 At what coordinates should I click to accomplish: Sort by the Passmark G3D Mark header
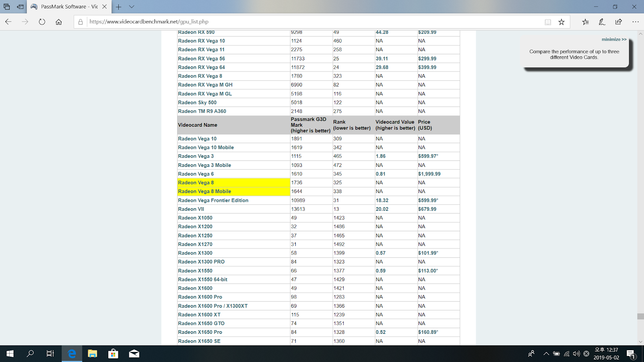(311, 125)
